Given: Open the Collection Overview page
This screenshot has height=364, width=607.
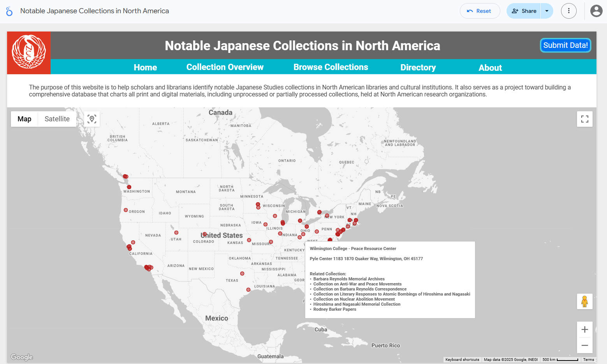Looking at the screenshot, I should (225, 67).
